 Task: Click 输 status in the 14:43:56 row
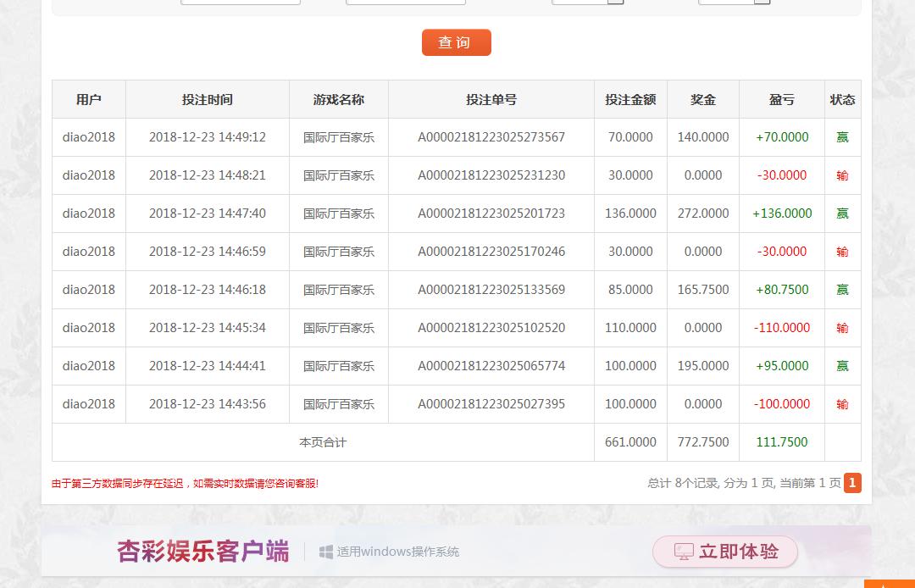(x=843, y=404)
